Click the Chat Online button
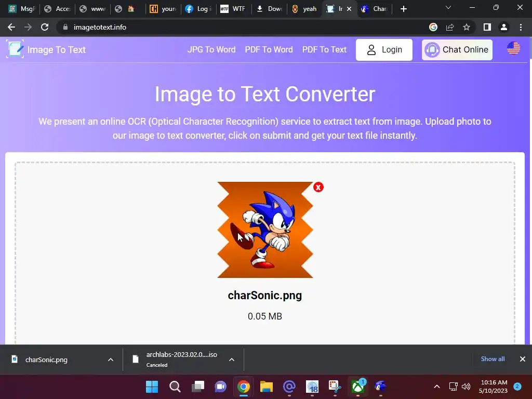Viewport: 532px width, 399px height. pos(457,50)
